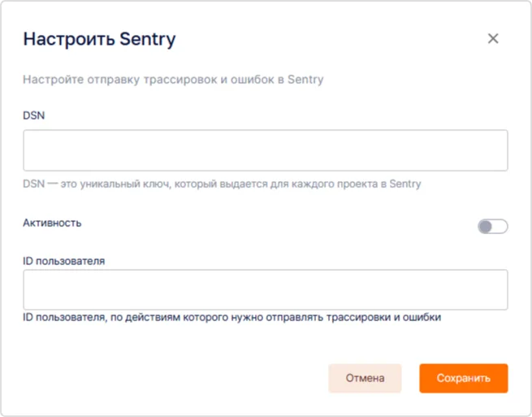532x417 pixels.
Task: Select the user ID entry box
Action: (265, 289)
